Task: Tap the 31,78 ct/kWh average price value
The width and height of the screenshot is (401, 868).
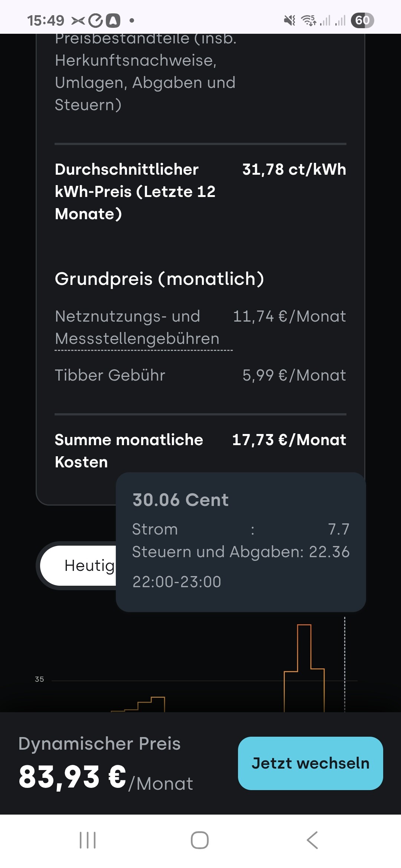Action: (x=294, y=170)
